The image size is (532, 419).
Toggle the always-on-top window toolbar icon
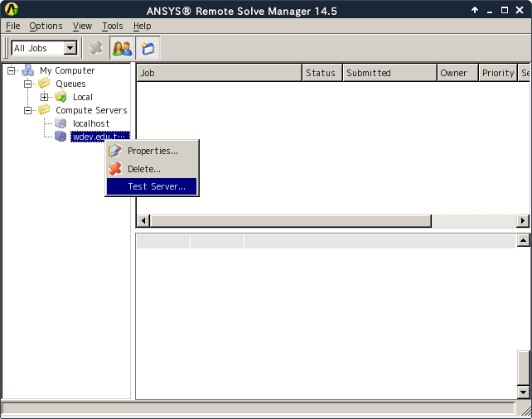148,48
